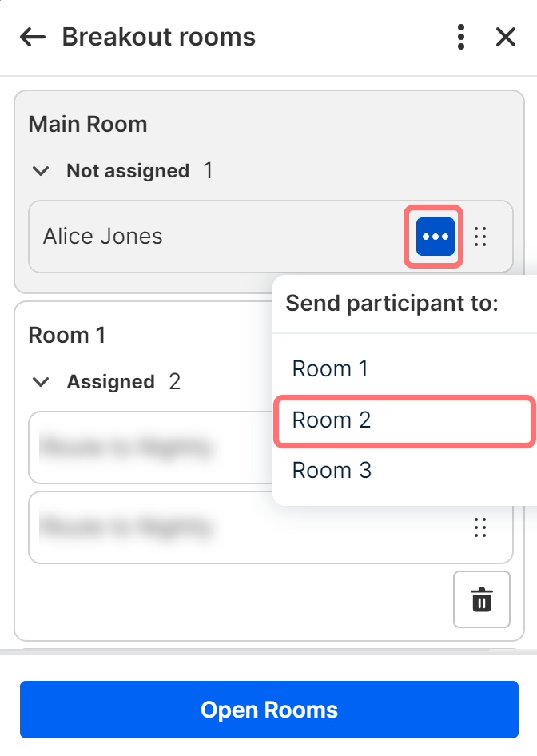
Task: Click the Breakout rooms panel title
Action: (x=159, y=37)
